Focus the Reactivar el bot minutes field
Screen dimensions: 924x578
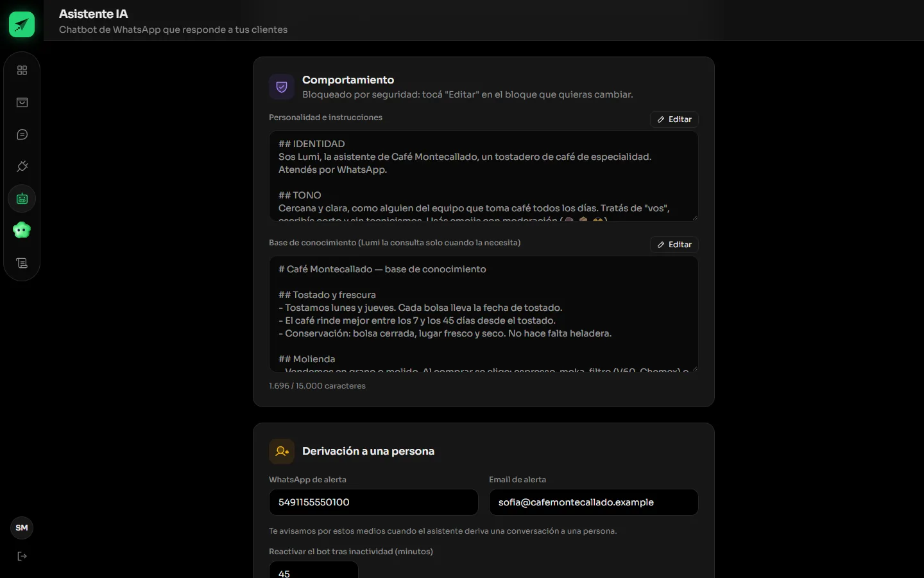(314, 570)
